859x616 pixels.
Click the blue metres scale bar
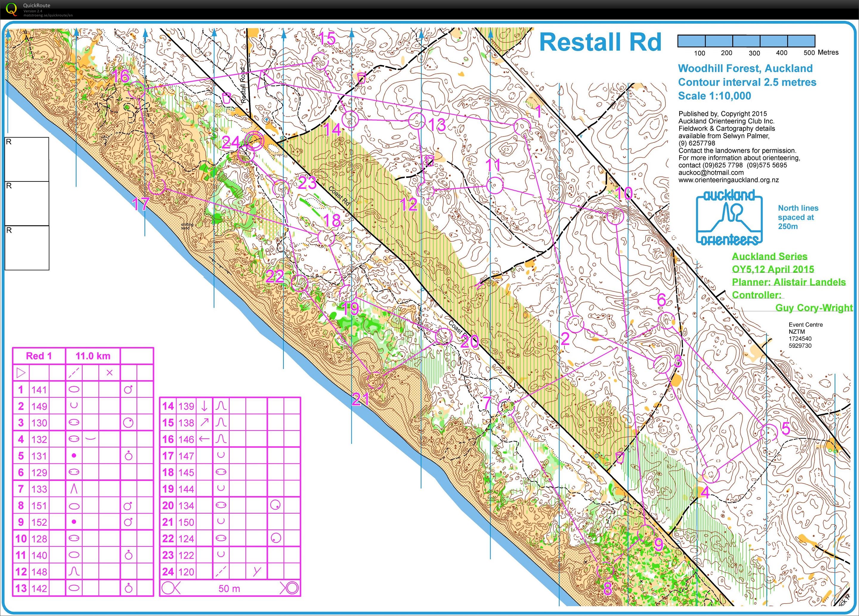(x=746, y=41)
